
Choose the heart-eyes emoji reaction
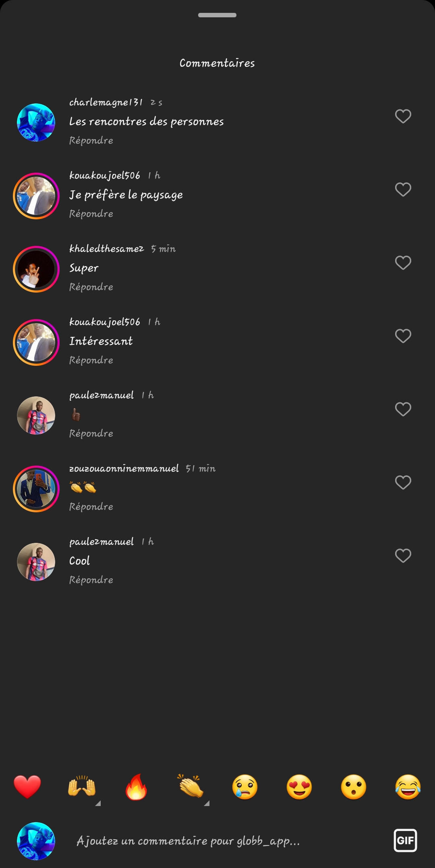coord(299,786)
